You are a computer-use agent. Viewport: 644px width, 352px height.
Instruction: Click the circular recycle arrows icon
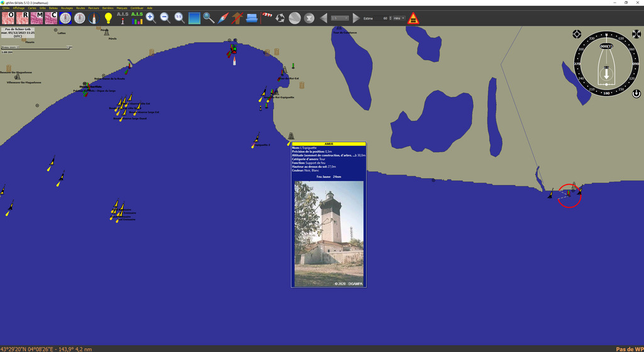(280, 18)
